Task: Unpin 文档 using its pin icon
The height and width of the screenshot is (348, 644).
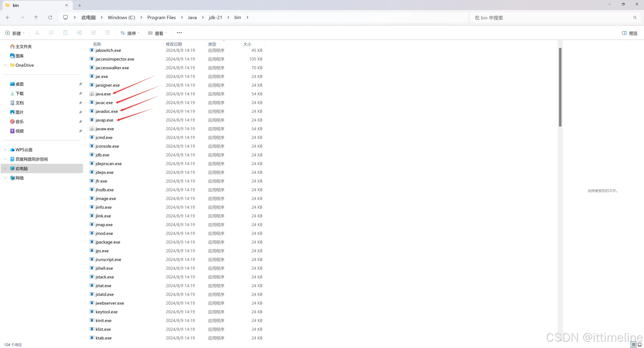Action: 80,103
